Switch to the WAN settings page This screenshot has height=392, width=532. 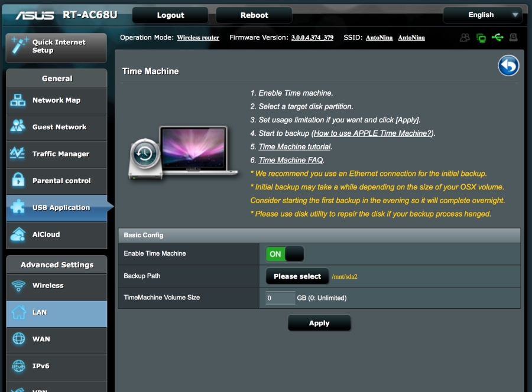pos(56,341)
